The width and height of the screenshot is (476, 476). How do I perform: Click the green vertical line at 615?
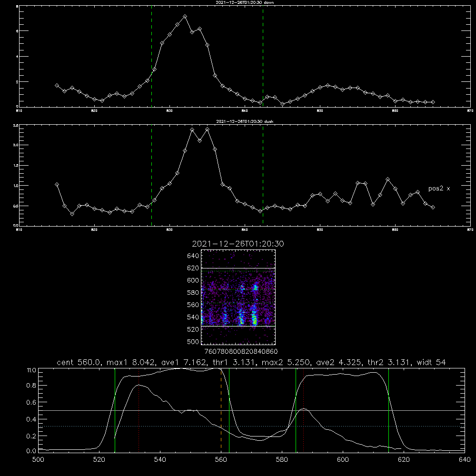tap(388, 410)
